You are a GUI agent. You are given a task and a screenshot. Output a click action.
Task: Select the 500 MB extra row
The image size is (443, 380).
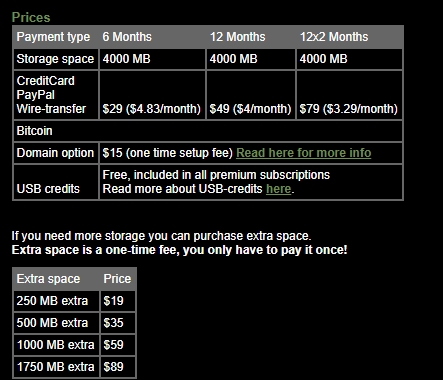click(x=74, y=323)
